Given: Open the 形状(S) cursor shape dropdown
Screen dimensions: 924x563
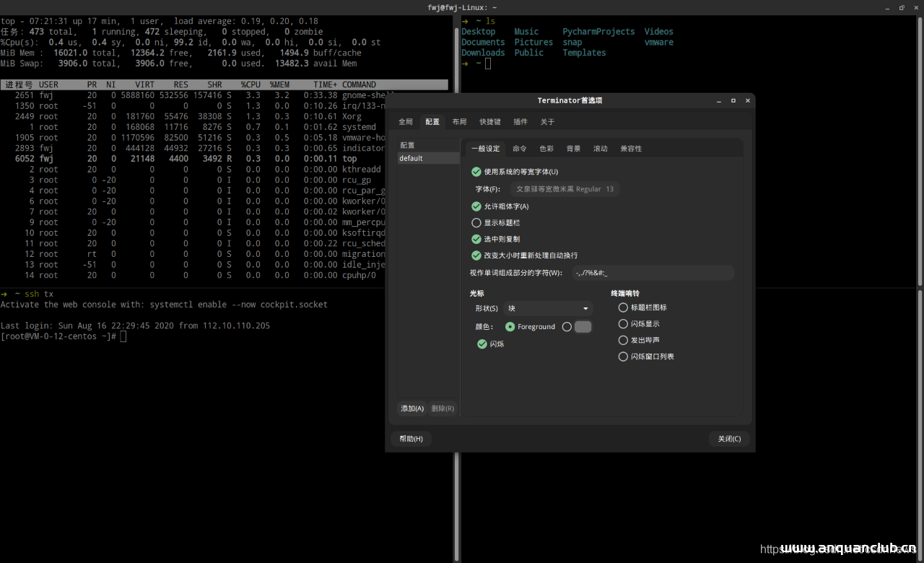Looking at the screenshot, I should pos(548,308).
